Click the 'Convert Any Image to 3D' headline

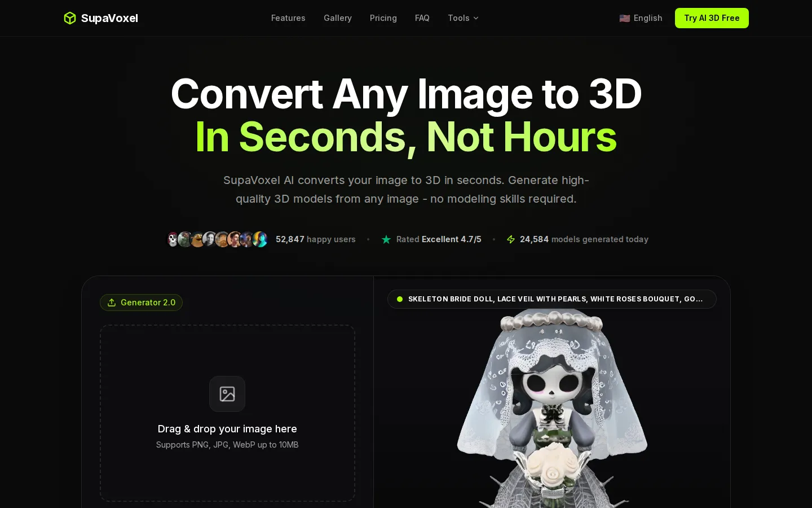[406, 94]
